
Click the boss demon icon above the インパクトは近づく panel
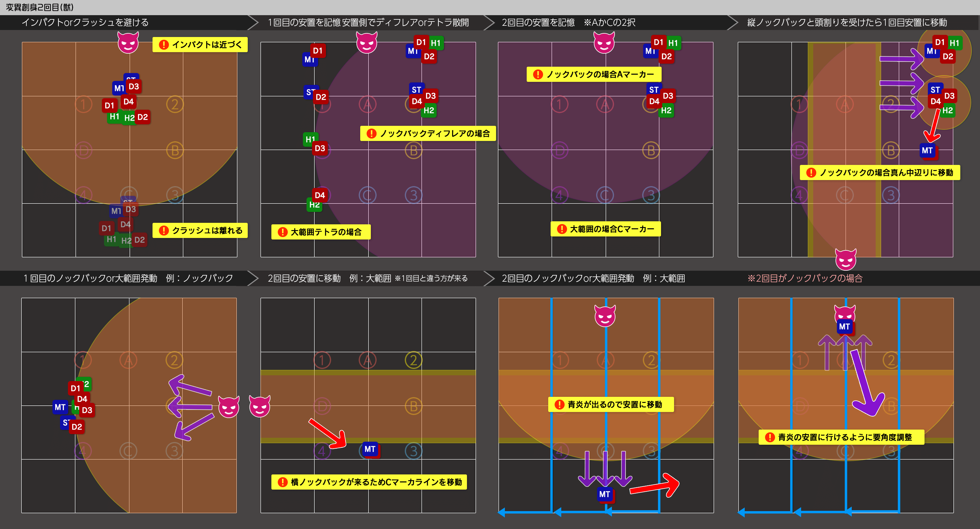(x=128, y=43)
